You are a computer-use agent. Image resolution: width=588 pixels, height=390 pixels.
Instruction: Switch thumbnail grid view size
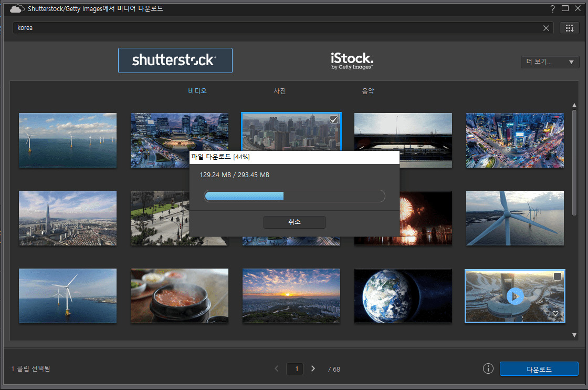tap(569, 28)
